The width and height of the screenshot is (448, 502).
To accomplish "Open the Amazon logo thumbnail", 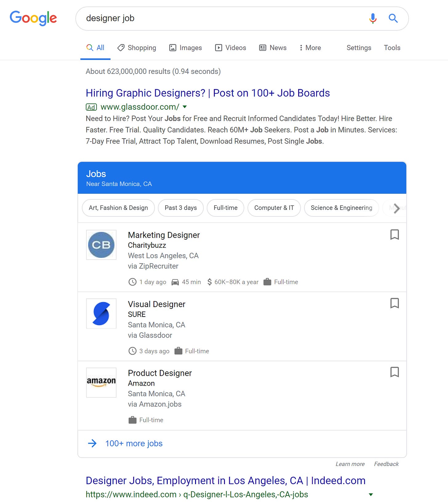I will tap(101, 383).
